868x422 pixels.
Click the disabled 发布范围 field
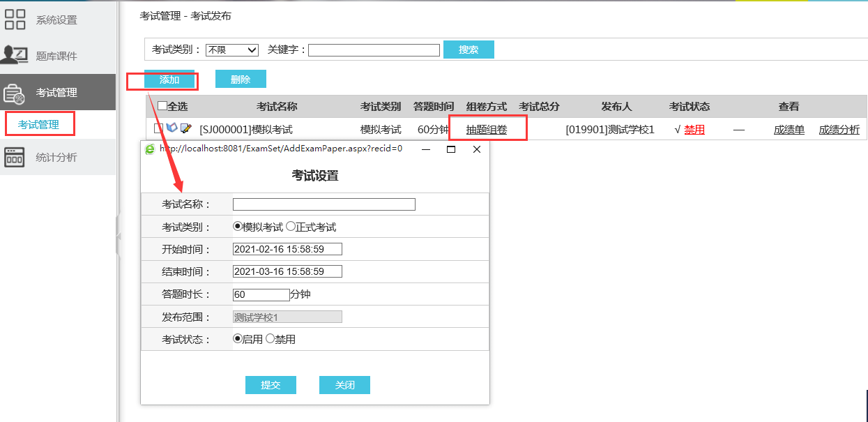pos(287,317)
